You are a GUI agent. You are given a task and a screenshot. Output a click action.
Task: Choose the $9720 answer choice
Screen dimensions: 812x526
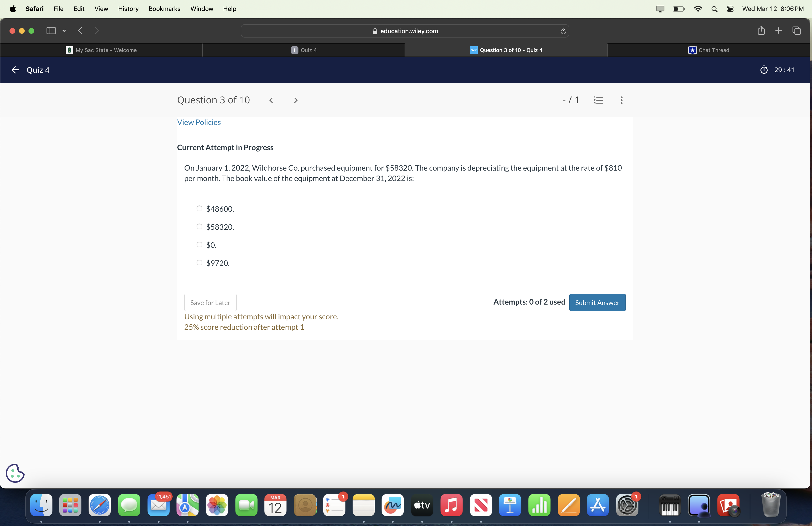coord(199,263)
